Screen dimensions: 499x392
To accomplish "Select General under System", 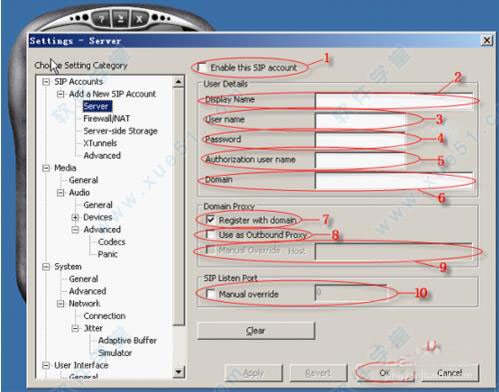I will pos(83,279).
